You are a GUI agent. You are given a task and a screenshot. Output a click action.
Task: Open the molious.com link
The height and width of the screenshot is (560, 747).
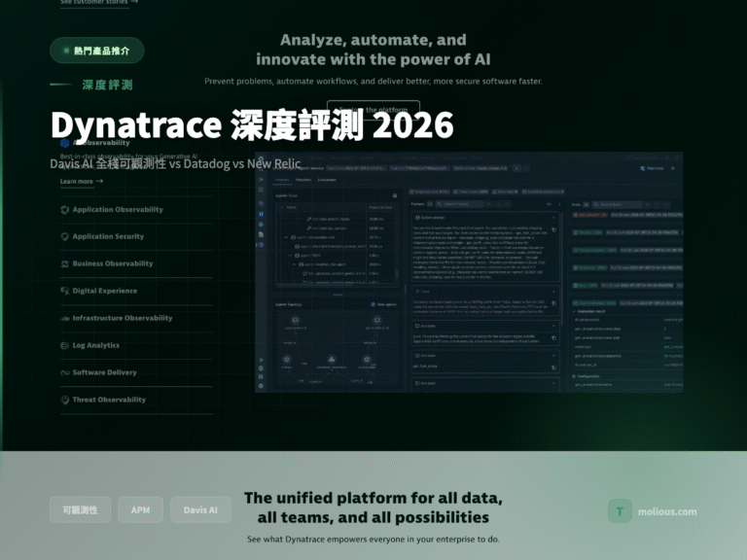pos(667,512)
